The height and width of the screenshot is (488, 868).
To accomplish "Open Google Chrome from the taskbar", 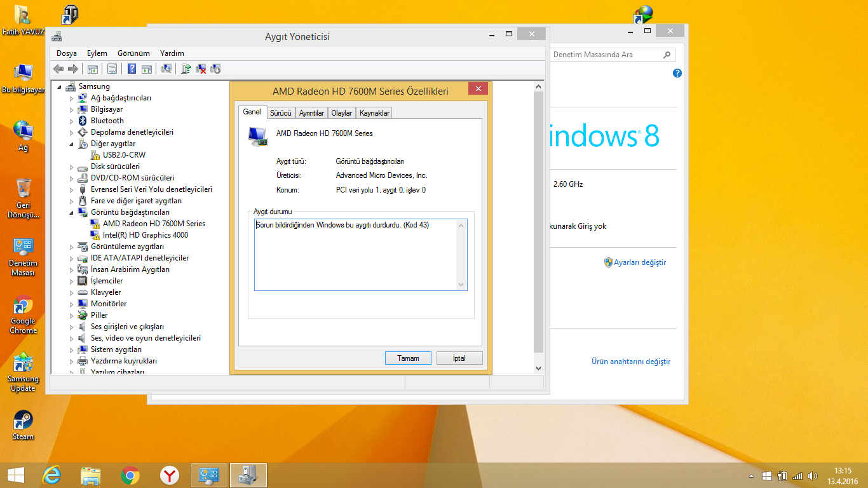I will coord(130,475).
